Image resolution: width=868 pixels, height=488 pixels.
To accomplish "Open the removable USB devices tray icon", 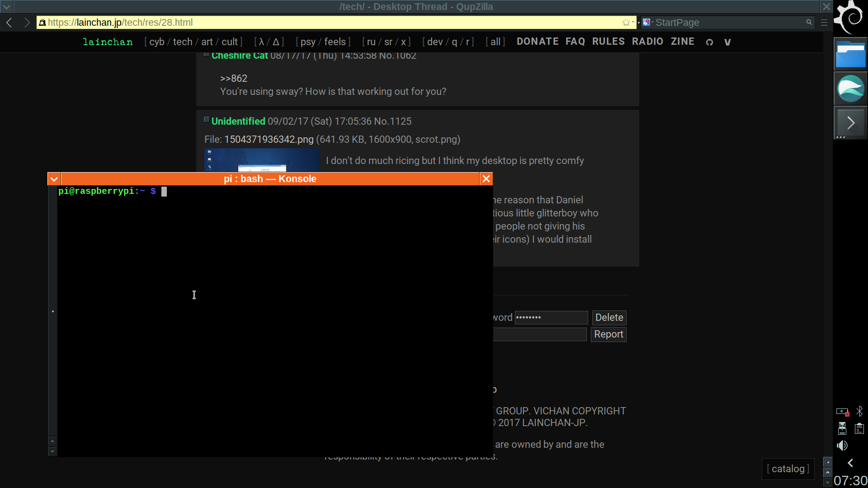I will click(842, 428).
